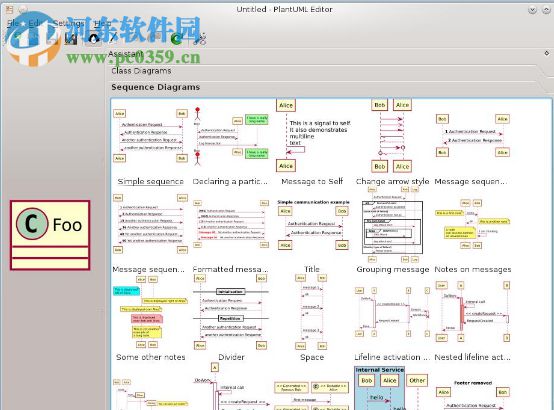Open the Help menu
Viewport: 554px width, 410px height.
[102, 23]
